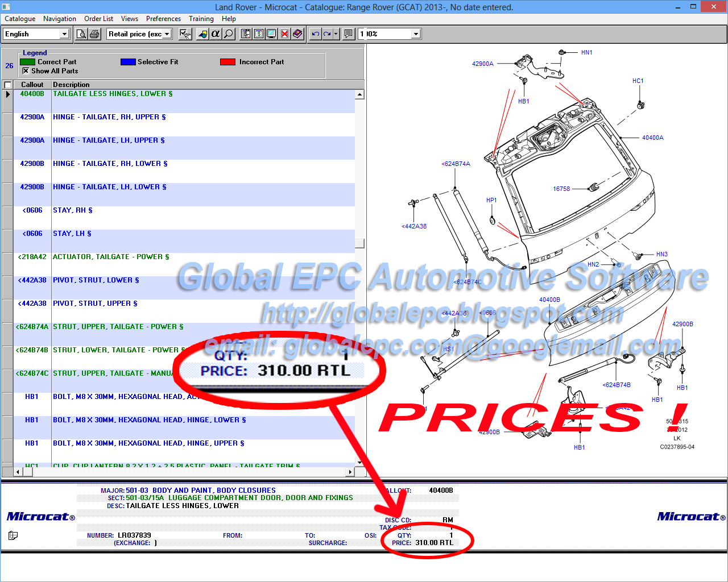Image resolution: width=728 pixels, height=582 pixels.
Task: Click the printer icon to print
Action: [94, 34]
